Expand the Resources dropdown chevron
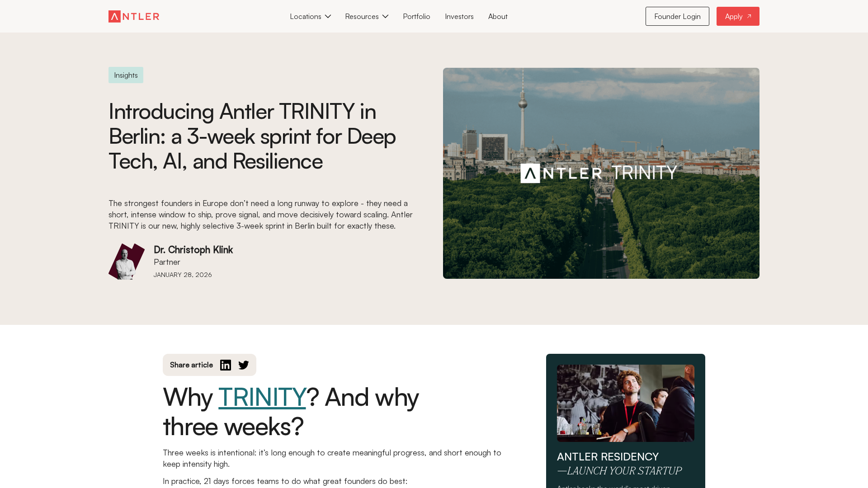 [x=385, y=16]
